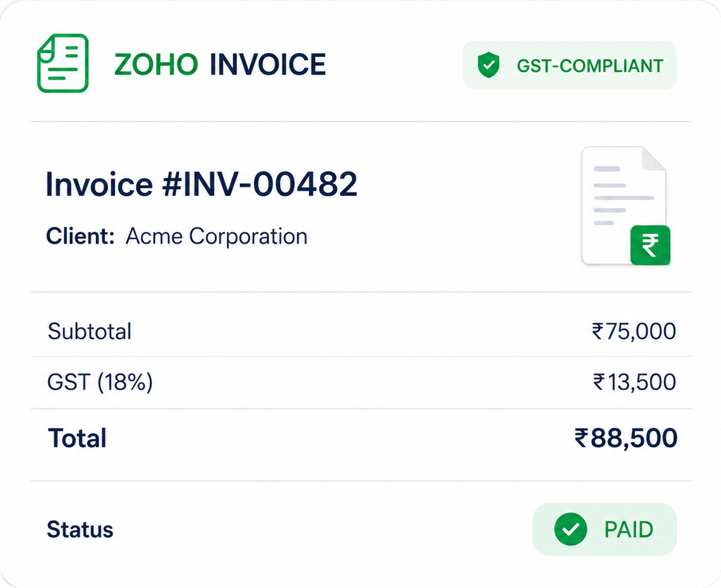This screenshot has height=588, width=721.
Task: Click the GST-COMPLIANT label text
Action: (x=590, y=66)
